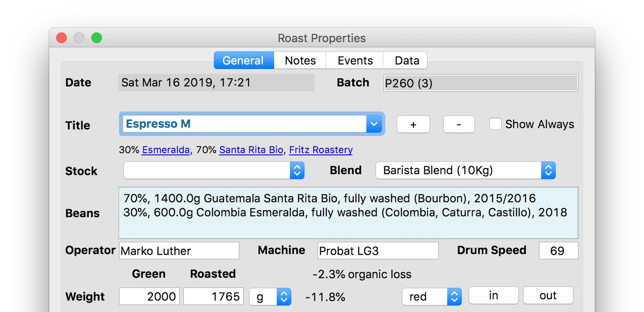Click the Roasted weight field
This screenshot has height=312, width=644.
click(x=213, y=297)
